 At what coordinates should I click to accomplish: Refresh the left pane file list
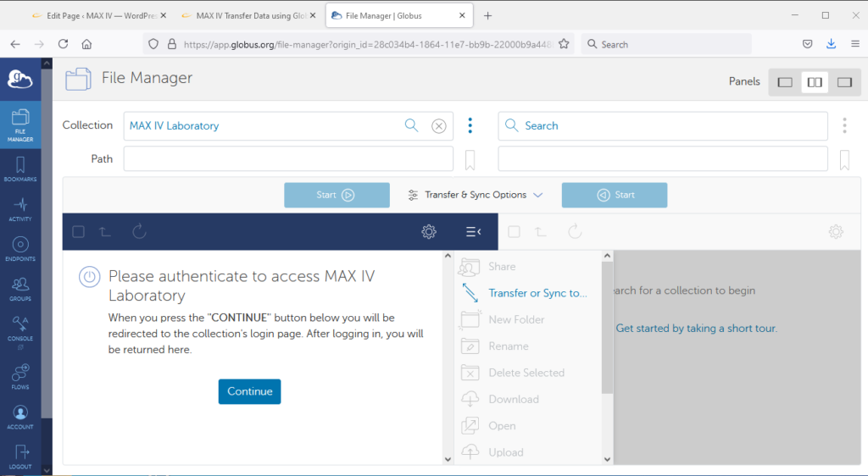(140, 231)
